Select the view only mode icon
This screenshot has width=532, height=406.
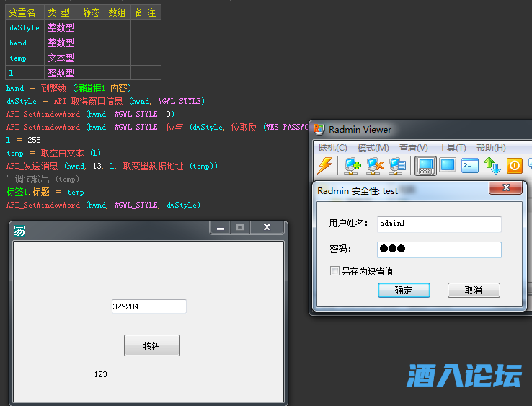(448, 166)
